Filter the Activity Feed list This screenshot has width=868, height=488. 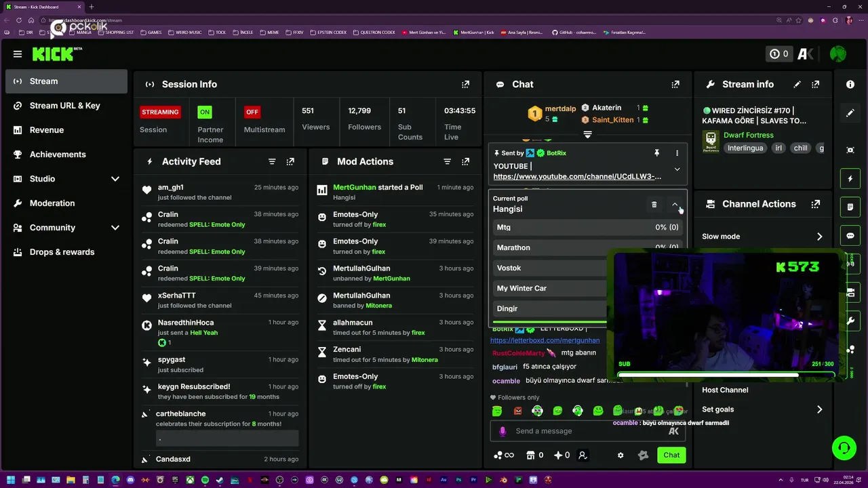coord(272,161)
